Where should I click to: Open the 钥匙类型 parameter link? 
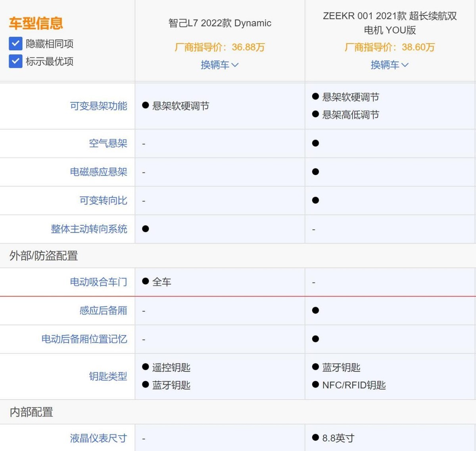click(108, 376)
